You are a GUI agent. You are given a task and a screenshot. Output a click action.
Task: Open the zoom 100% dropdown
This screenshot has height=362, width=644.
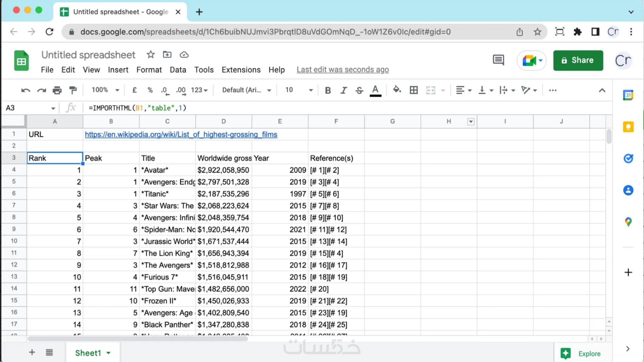click(x=105, y=90)
